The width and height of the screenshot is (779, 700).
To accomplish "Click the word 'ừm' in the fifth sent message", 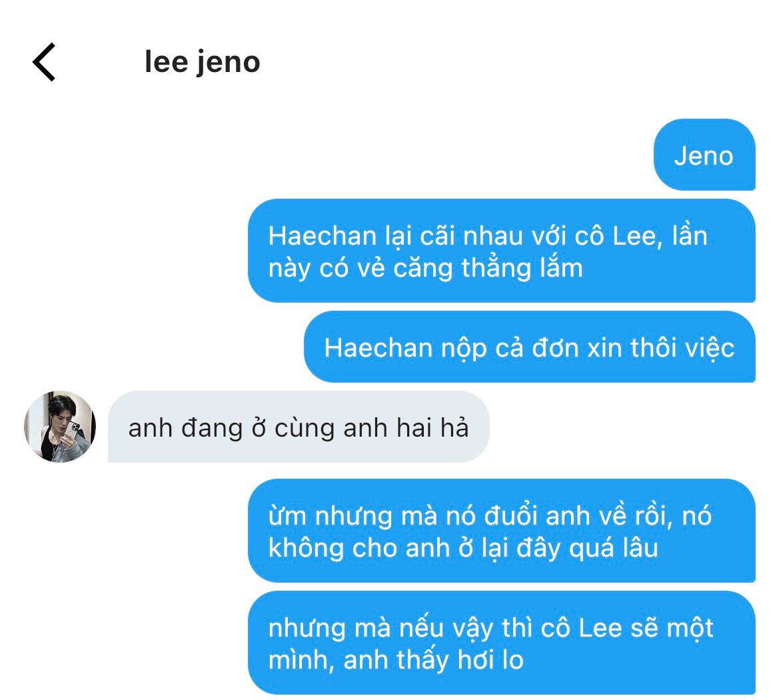I will (287, 516).
